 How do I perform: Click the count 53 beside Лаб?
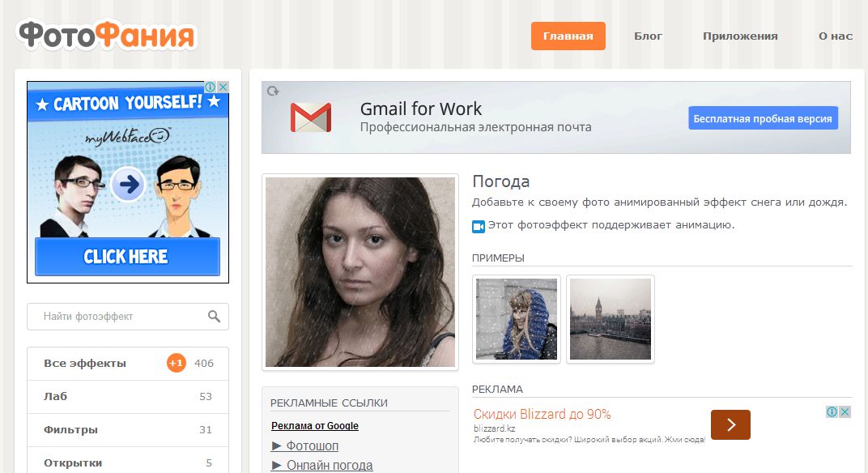click(206, 397)
